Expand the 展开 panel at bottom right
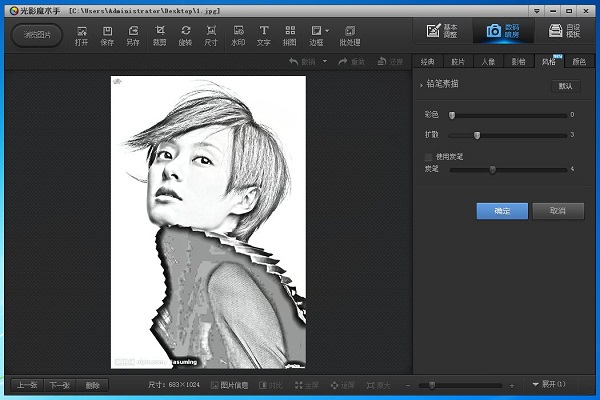 [549, 384]
